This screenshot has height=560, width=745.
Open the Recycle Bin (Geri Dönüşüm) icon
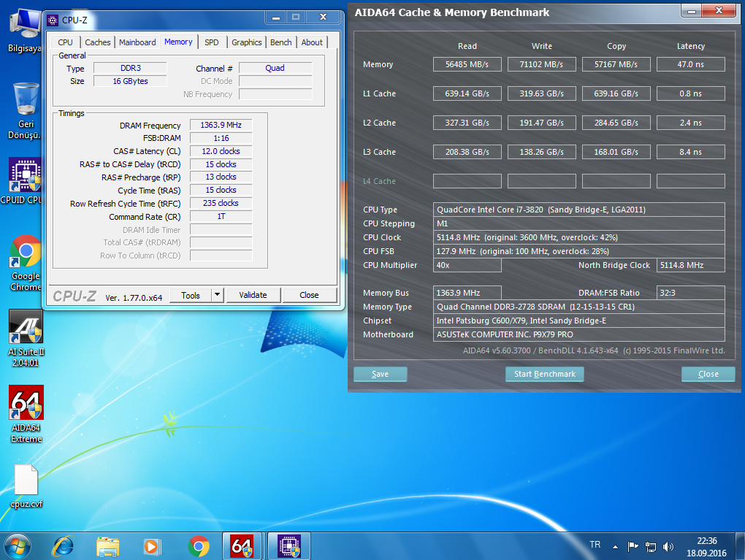(x=25, y=111)
